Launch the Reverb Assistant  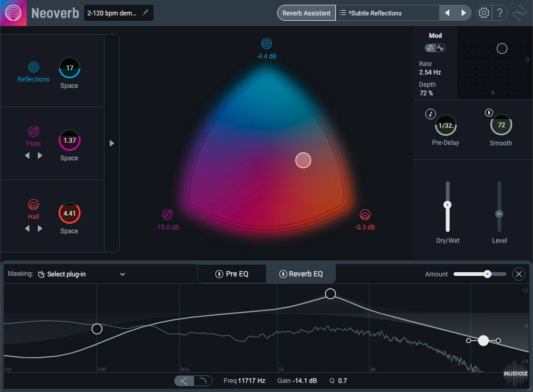306,13
